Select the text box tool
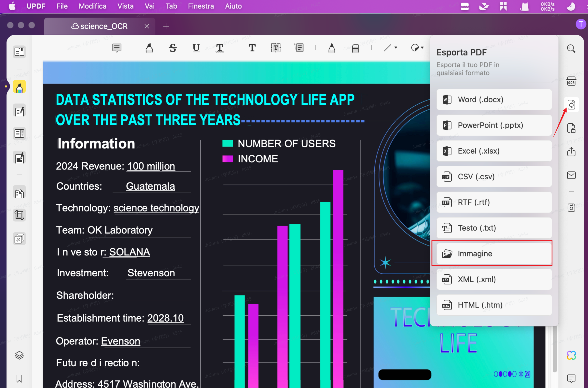Screen dimensions: 588x388 [x=276, y=48]
